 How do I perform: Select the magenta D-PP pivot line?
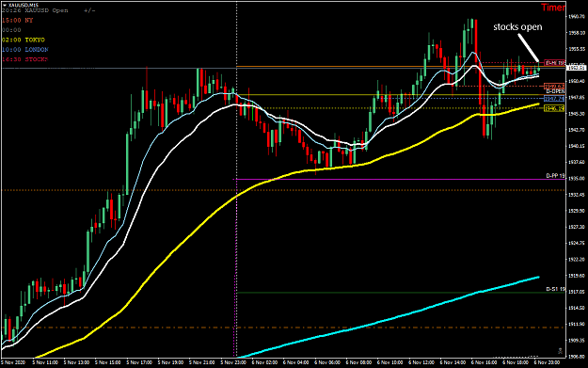(398, 180)
